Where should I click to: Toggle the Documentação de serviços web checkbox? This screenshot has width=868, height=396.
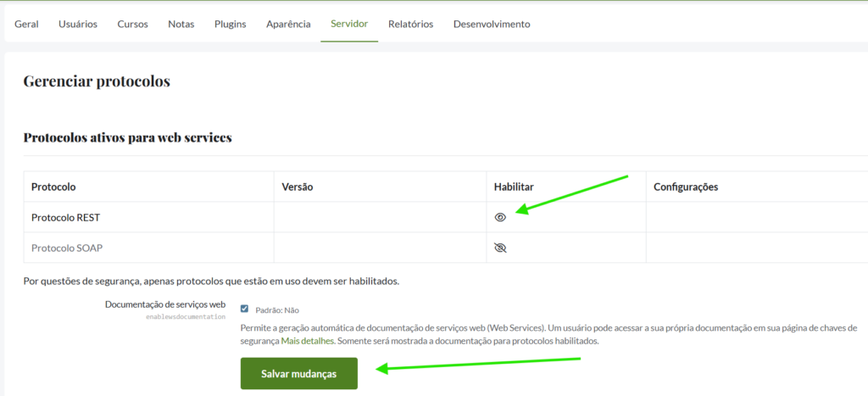245,309
